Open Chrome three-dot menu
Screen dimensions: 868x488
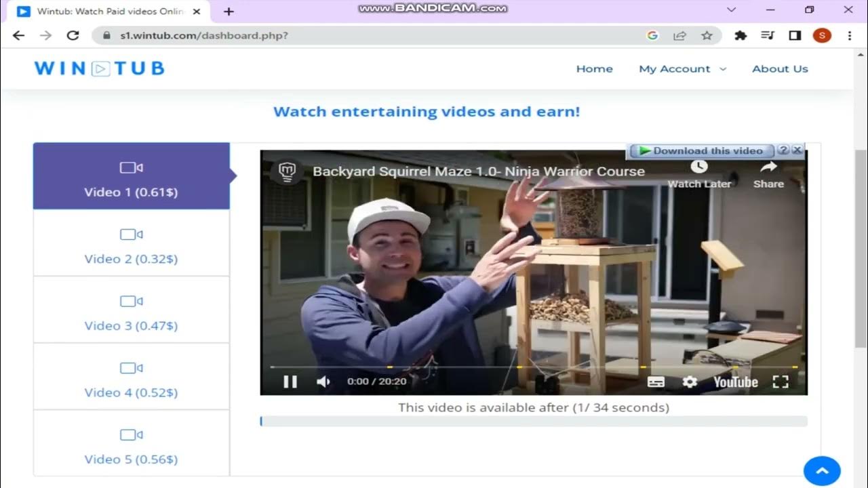[850, 35]
